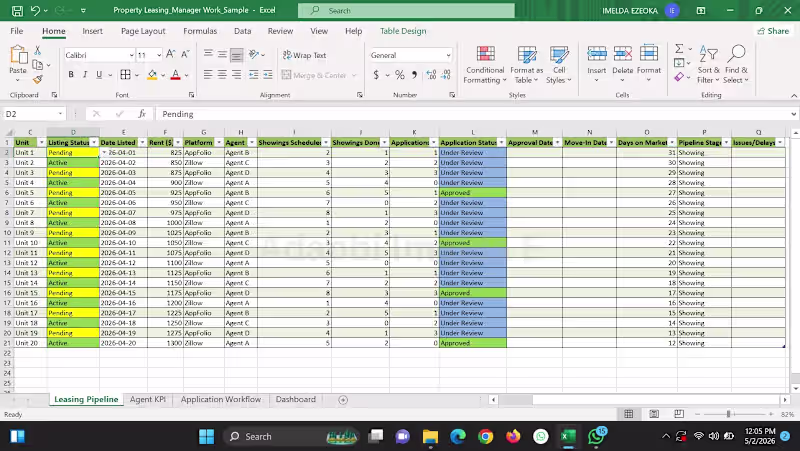Apply Comma Style format

[x=414, y=75]
